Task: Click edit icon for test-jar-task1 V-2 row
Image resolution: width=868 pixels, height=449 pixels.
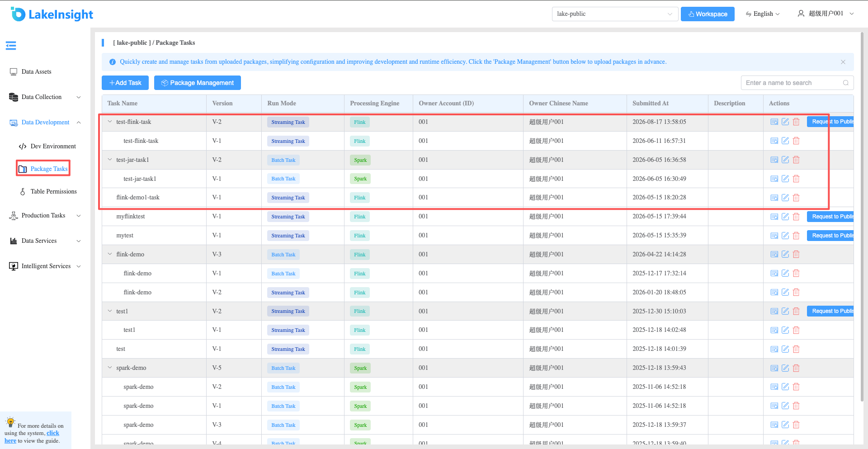Action: click(x=785, y=160)
